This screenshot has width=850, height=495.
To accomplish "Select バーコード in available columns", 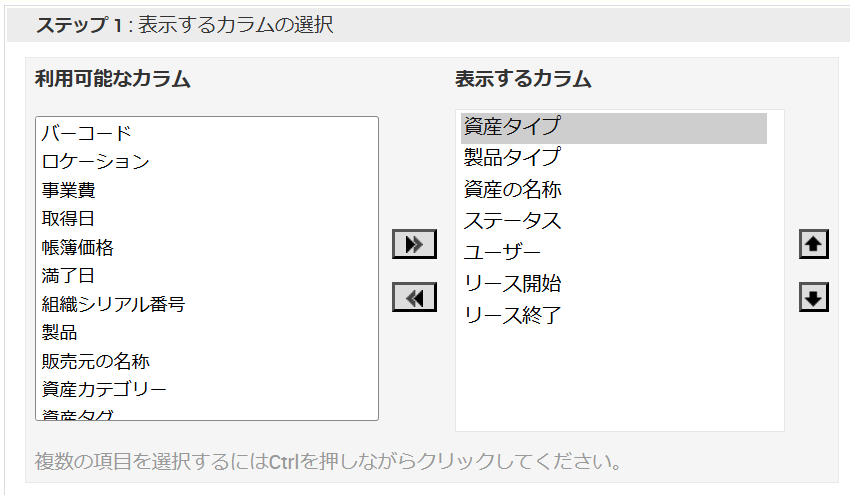I will [x=87, y=133].
